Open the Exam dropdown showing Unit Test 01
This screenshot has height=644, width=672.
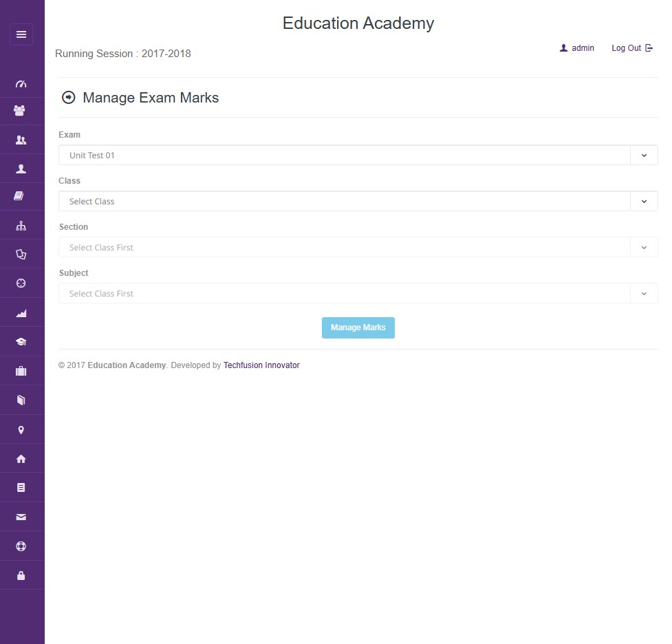(x=358, y=155)
